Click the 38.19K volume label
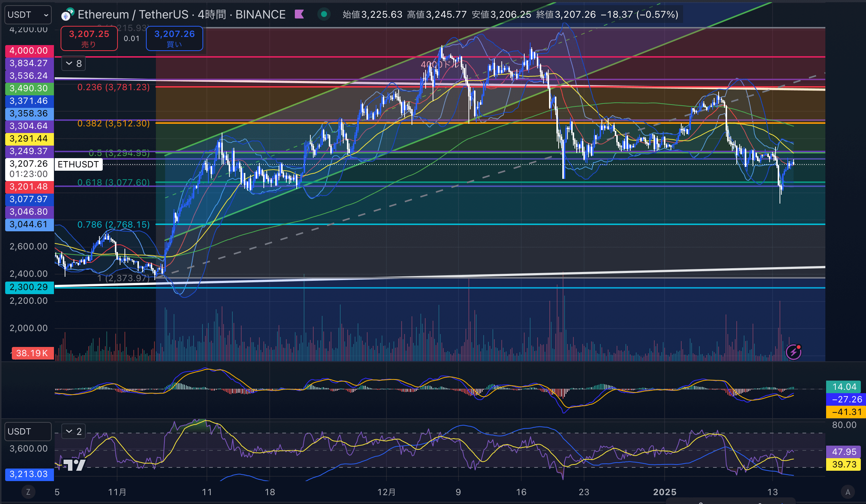 (32, 353)
